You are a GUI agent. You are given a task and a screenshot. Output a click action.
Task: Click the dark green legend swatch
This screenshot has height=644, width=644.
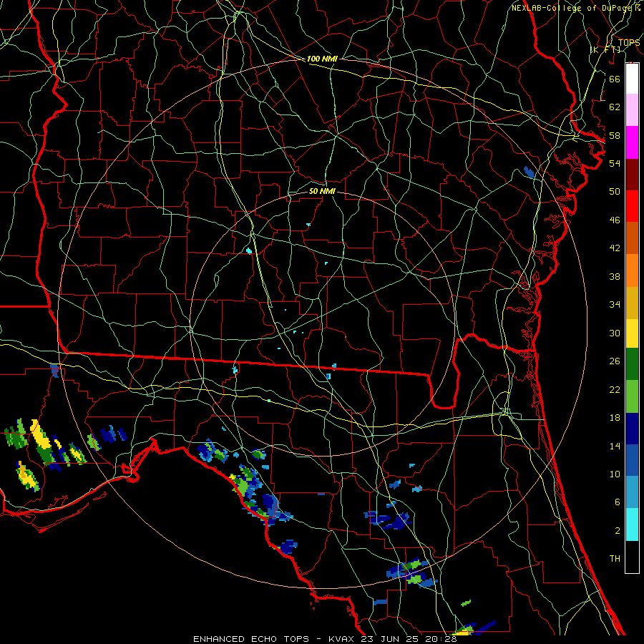tap(632, 364)
